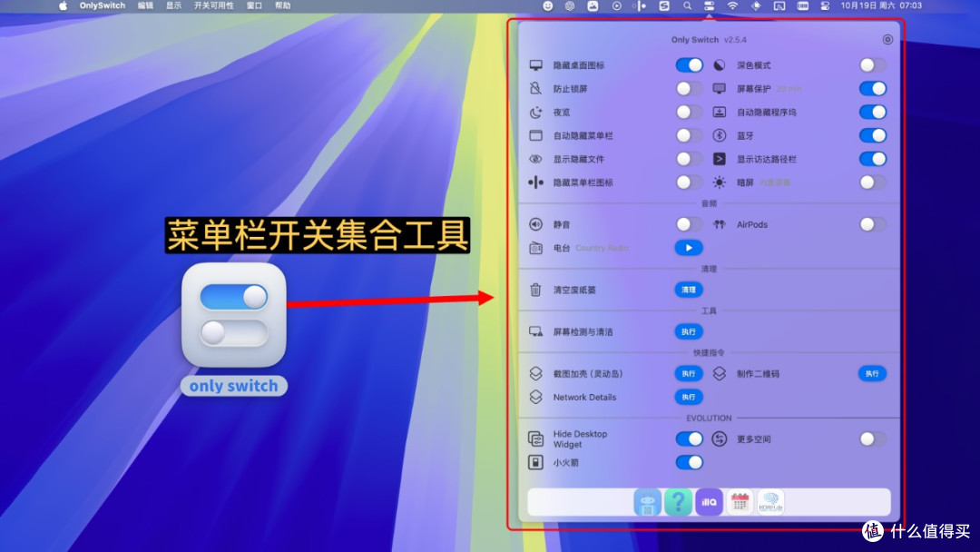Open the Wi-Fi menu bar icon
The width and height of the screenshot is (980, 552).
(732, 5)
